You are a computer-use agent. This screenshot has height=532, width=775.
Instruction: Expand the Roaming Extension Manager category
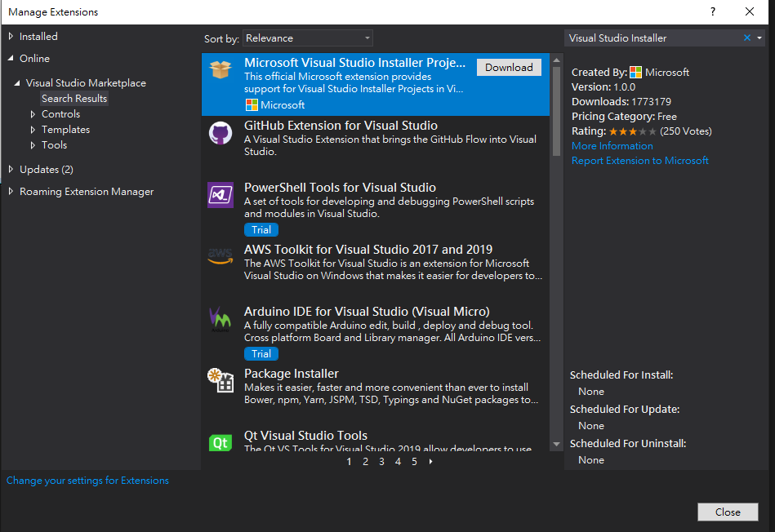click(11, 191)
